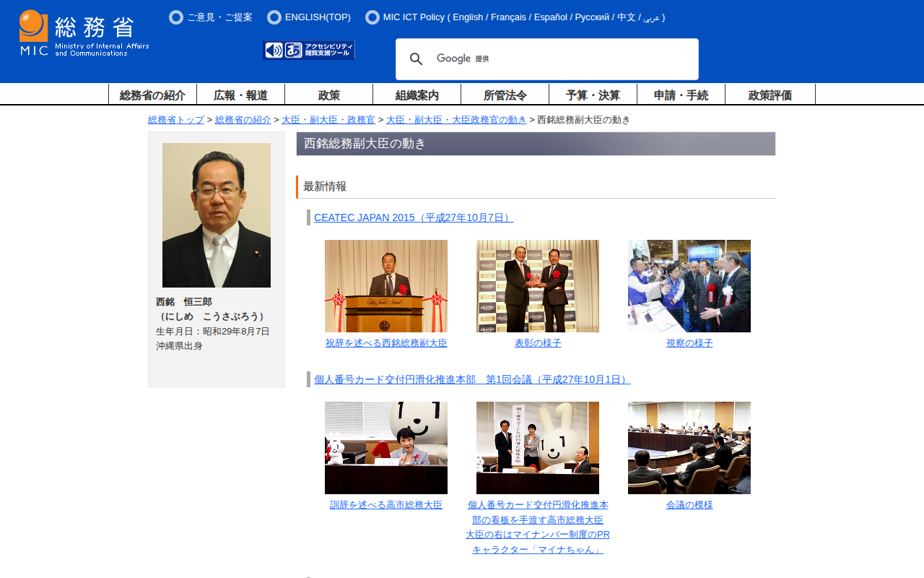
Task: Open the podium speech photo thumbnail
Action: coord(386,286)
